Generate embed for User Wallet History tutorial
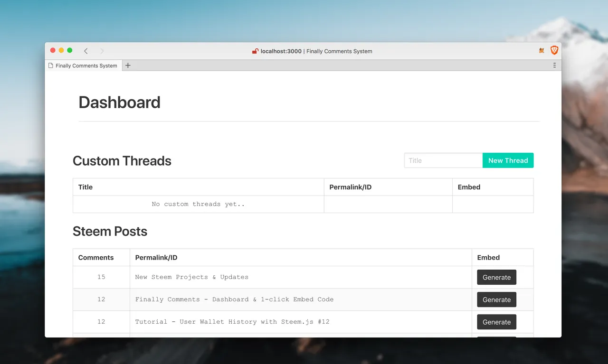This screenshot has width=608, height=364. click(x=496, y=322)
